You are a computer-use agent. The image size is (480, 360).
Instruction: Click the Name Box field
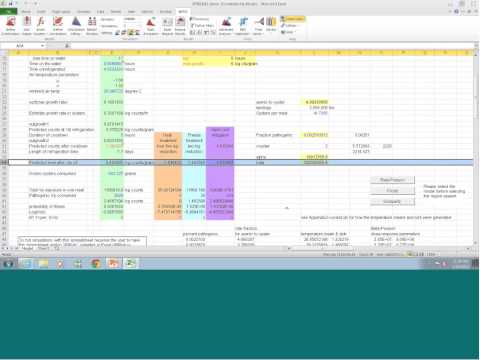(x=22, y=46)
